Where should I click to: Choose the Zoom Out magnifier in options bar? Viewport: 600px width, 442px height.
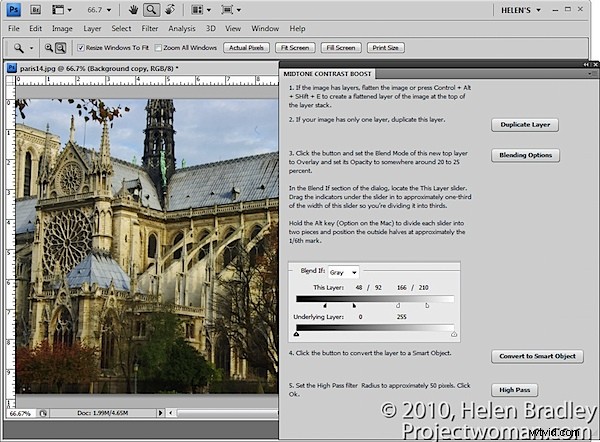click(60, 48)
